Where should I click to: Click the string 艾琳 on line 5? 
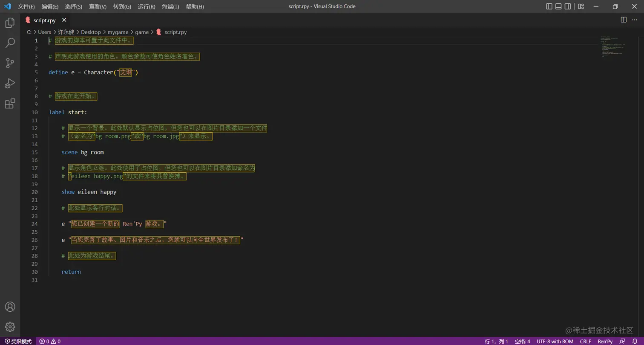pyautogui.click(x=126, y=72)
